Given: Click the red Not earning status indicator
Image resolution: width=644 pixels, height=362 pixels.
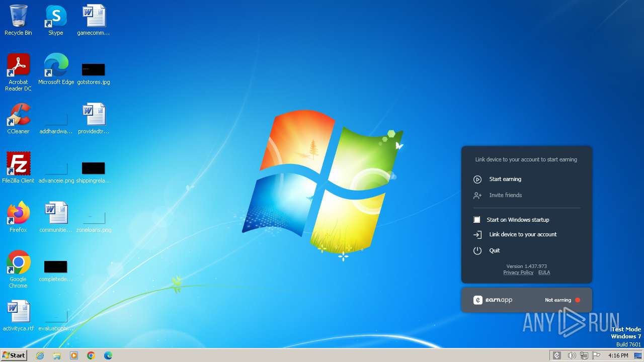Looking at the screenshot, I should tap(578, 300).
